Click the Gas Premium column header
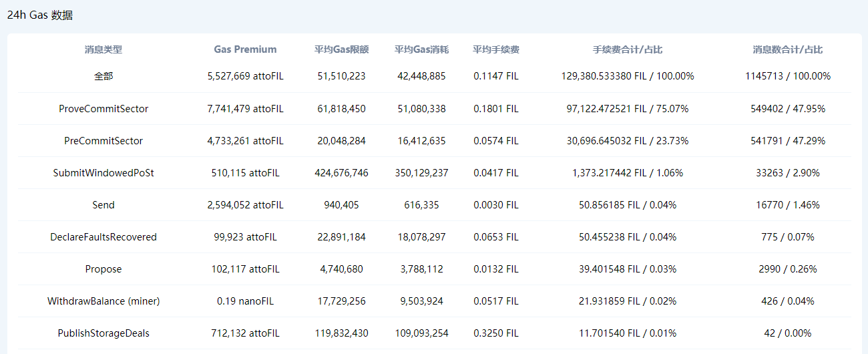The height and width of the screenshot is (354, 868). [245, 49]
